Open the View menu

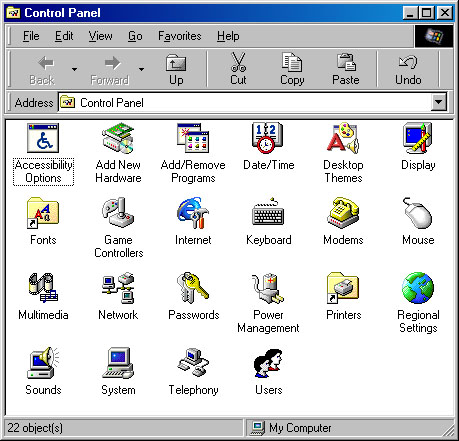[x=100, y=36]
